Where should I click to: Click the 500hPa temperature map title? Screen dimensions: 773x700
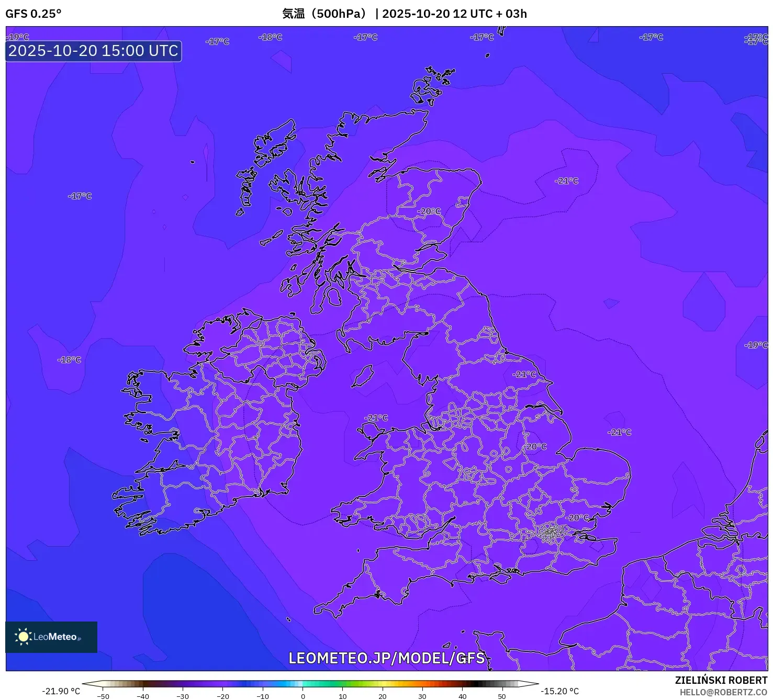(x=404, y=14)
